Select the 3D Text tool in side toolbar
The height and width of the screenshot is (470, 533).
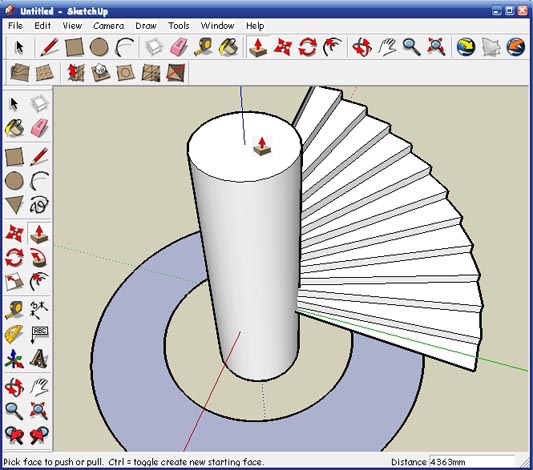click(39, 359)
